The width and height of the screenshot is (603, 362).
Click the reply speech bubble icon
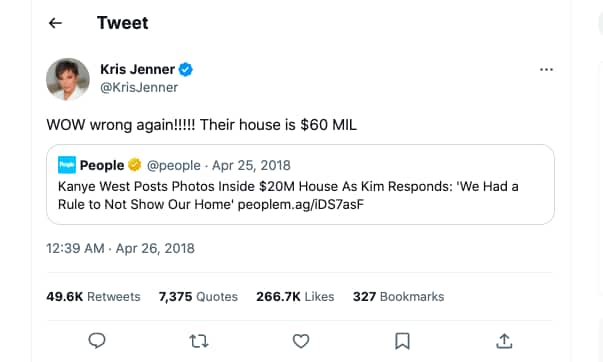[x=97, y=341]
